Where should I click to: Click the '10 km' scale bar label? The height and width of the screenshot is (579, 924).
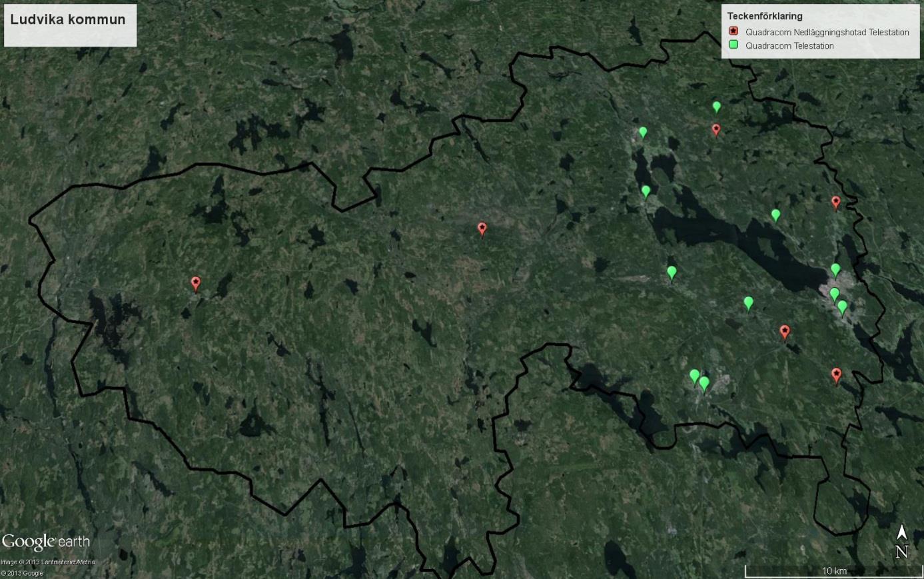(x=834, y=571)
